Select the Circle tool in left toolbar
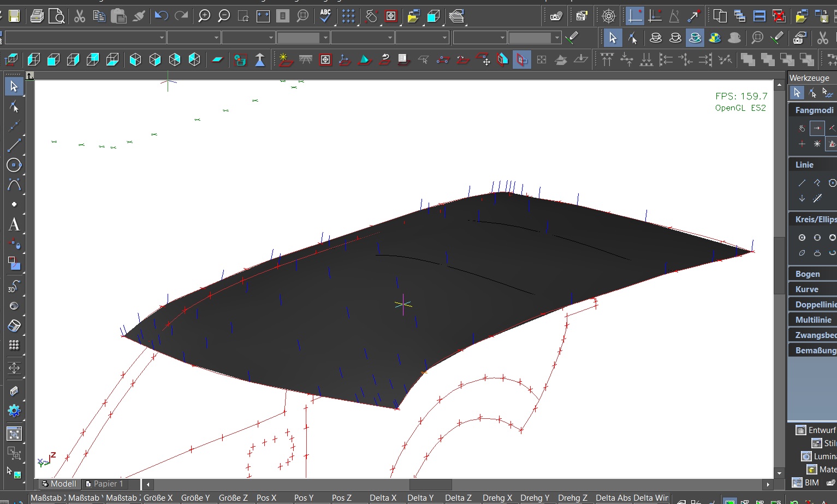The image size is (837, 504). click(14, 165)
